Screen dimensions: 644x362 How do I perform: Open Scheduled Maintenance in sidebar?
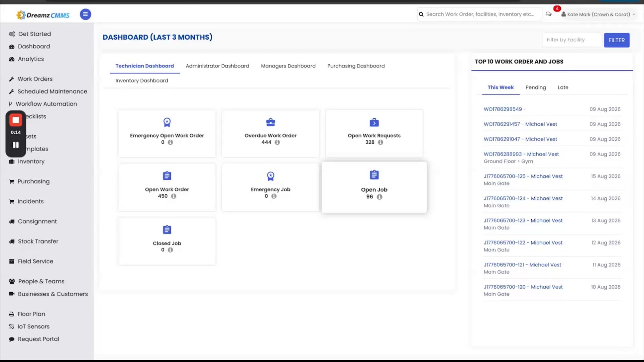coord(52,91)
